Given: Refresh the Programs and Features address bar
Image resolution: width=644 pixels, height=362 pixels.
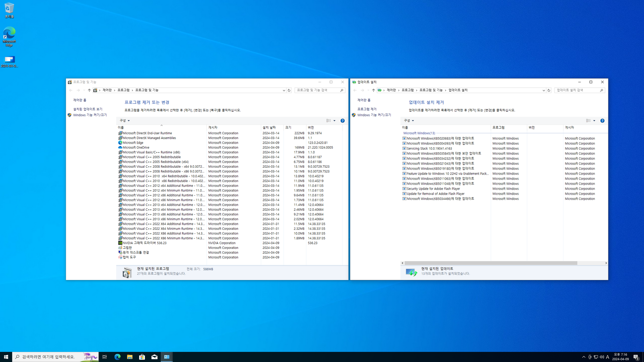Looking at the screenshot, I should 289,90.
